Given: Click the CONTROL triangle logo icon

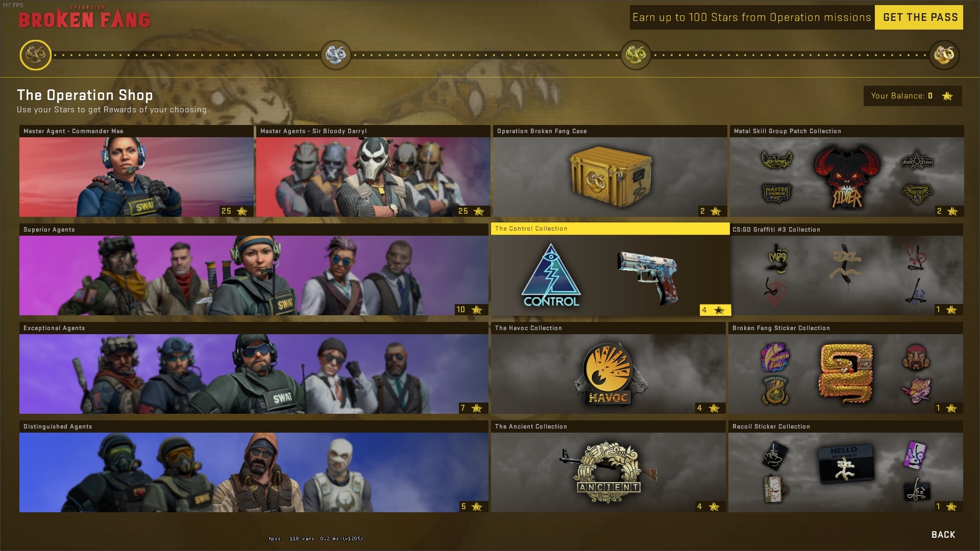Looking at the screenshot, I should tap(551, 275).
